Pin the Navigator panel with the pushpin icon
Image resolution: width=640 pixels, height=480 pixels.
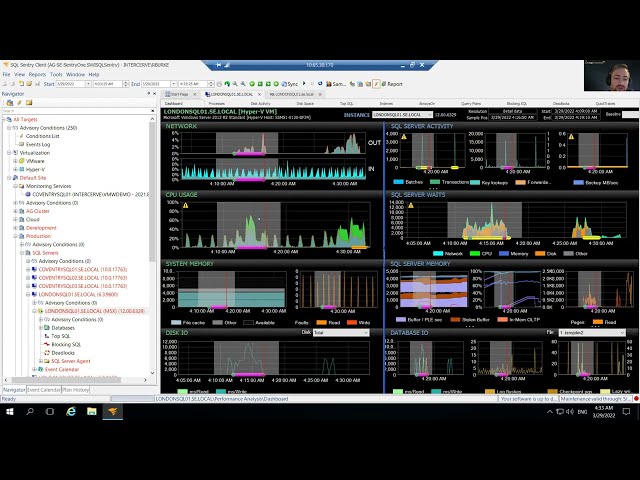click(x=149, y=94)
